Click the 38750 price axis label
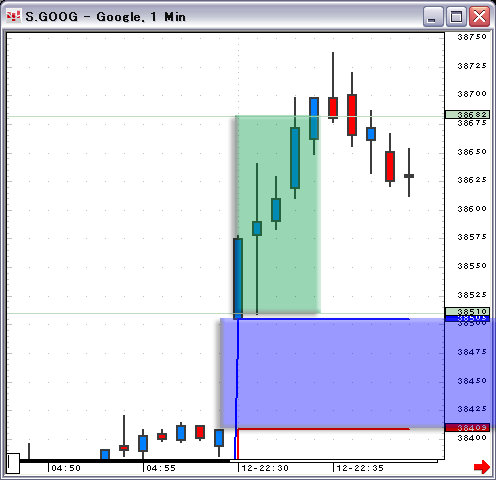 [x=472, y=37]
